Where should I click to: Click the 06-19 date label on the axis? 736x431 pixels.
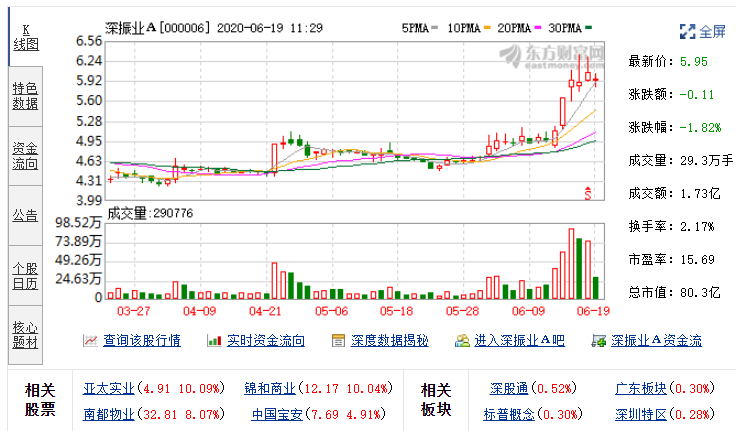tap(593, 311)
